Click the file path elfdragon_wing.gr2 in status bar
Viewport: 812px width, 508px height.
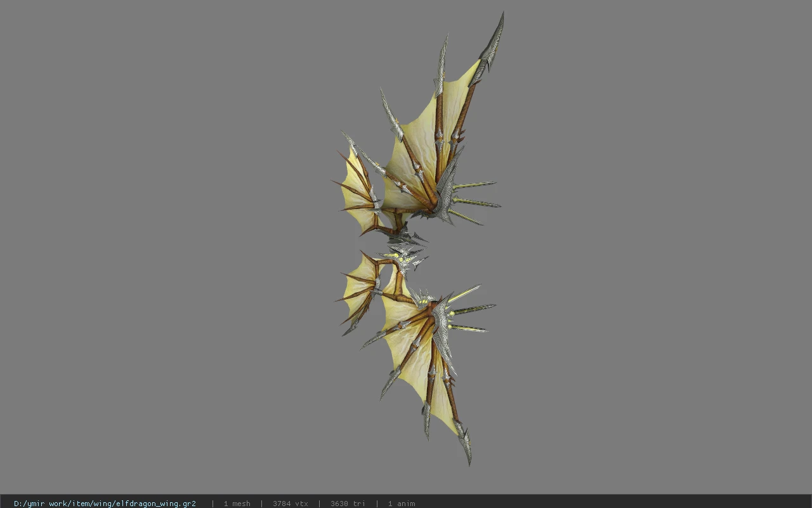pos(105,504)
